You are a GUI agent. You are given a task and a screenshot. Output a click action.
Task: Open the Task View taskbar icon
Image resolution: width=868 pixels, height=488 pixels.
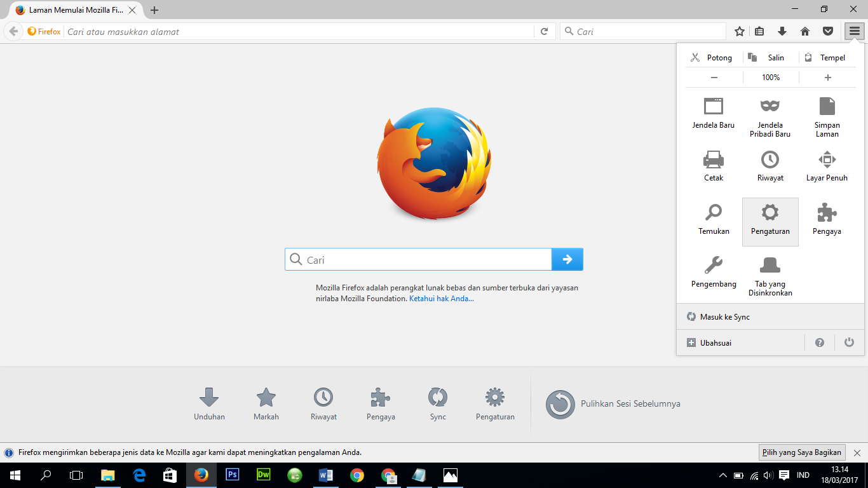click(76, 475)
